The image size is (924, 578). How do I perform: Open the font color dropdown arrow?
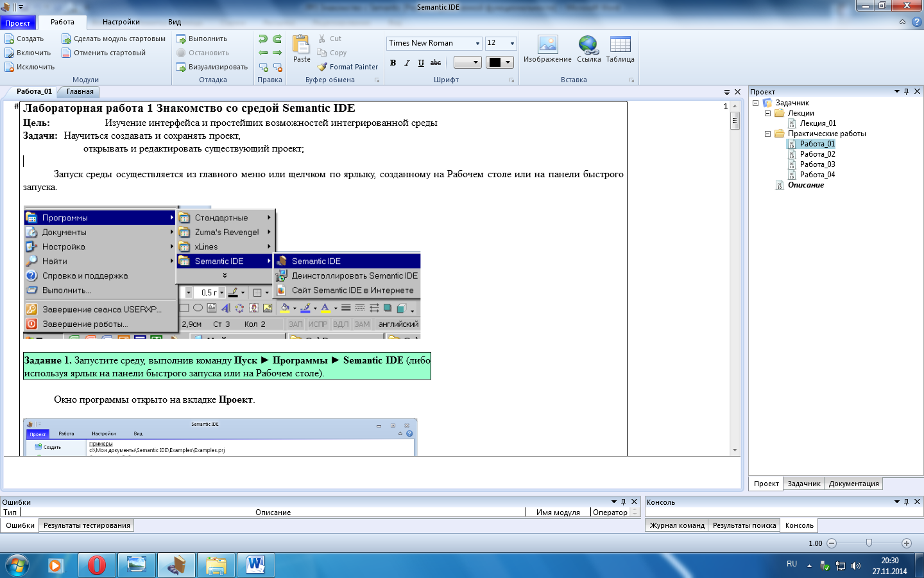tap(508, 62)
